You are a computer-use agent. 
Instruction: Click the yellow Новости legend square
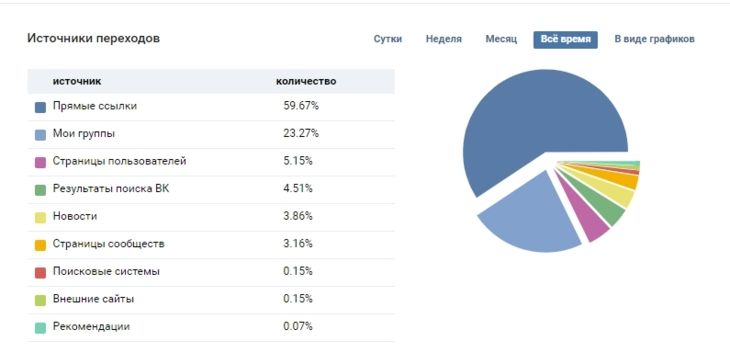[41, 217]
